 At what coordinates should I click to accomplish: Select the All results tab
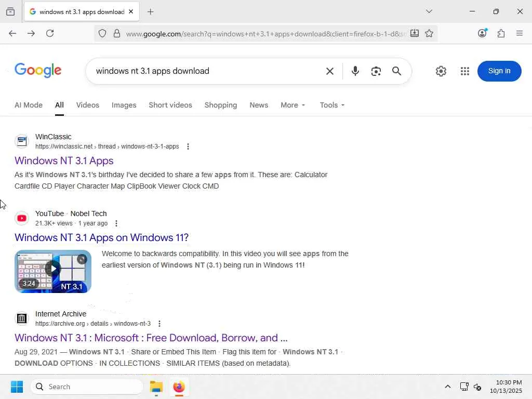click(59, 105)
